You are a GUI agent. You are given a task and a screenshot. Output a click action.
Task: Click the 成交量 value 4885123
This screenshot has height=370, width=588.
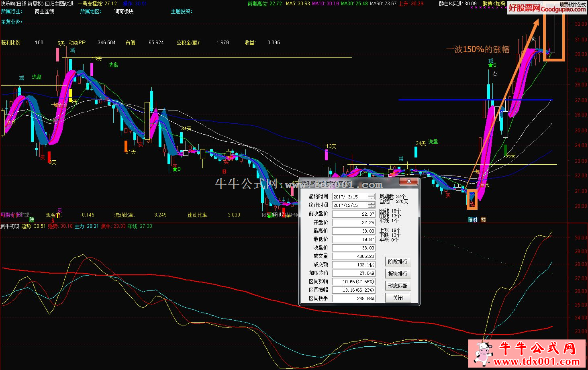pos(354,256)
